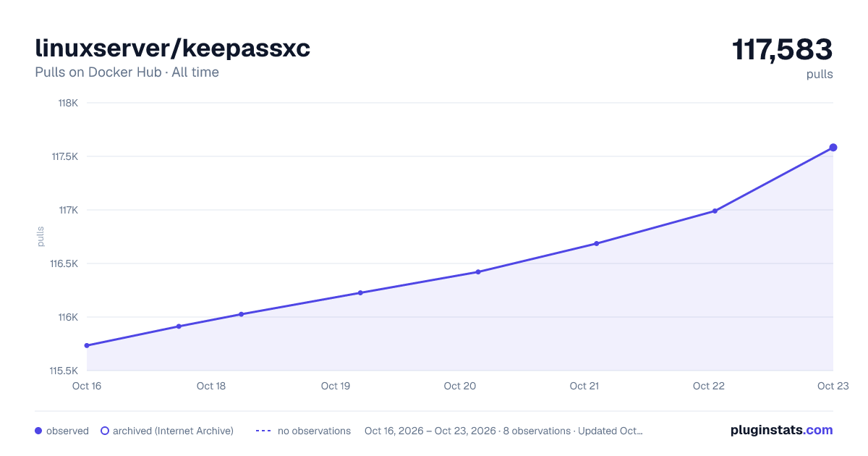Select the first data point at Oct 16

(x=87, y=346)
